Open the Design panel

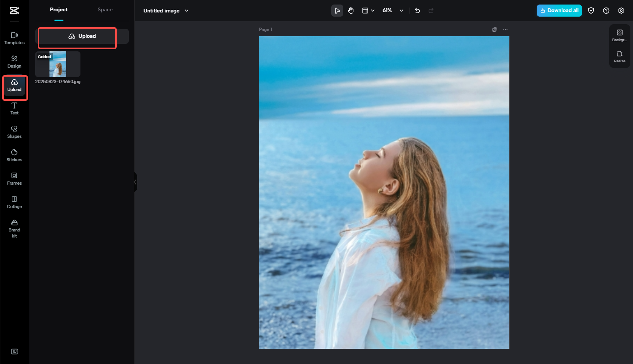point(14,62)
